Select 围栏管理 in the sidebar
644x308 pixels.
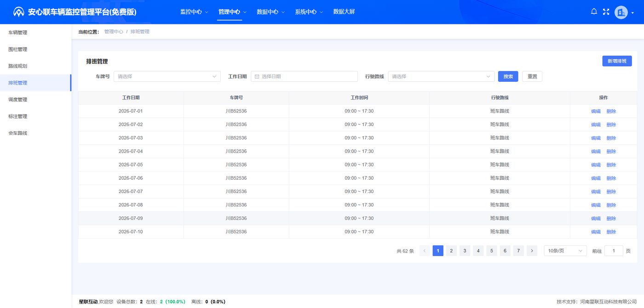[35, 49]
